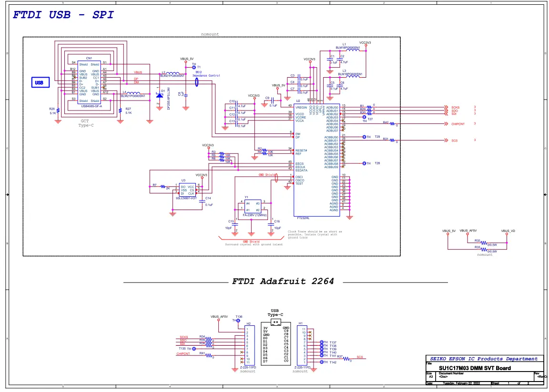
Task: Select the FT232HL chip U2 symbol
Action: (316, 160)
